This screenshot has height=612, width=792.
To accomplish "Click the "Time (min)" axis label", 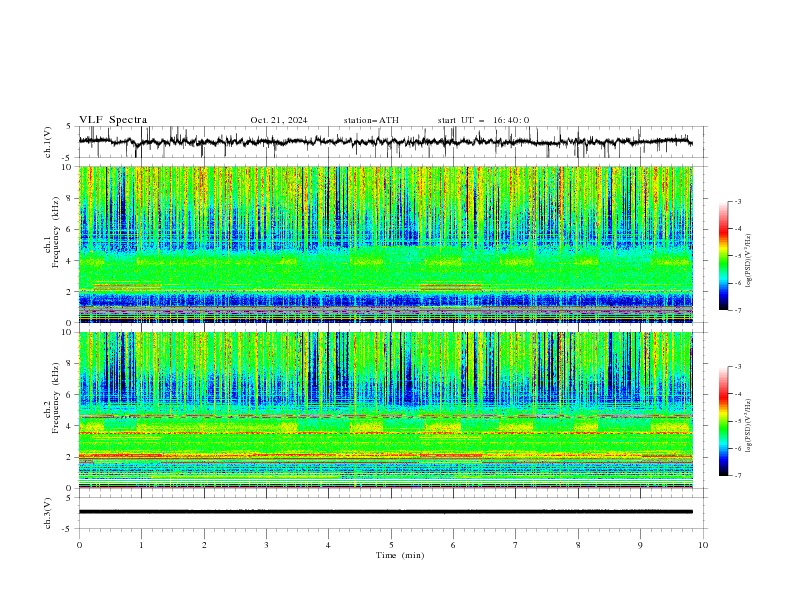I will (400, 555).
